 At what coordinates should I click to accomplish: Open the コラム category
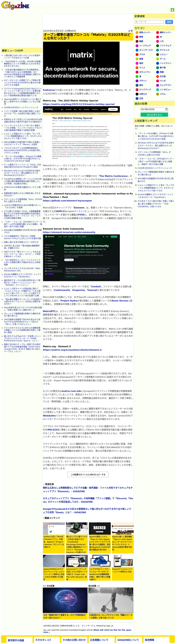point(163,94)
